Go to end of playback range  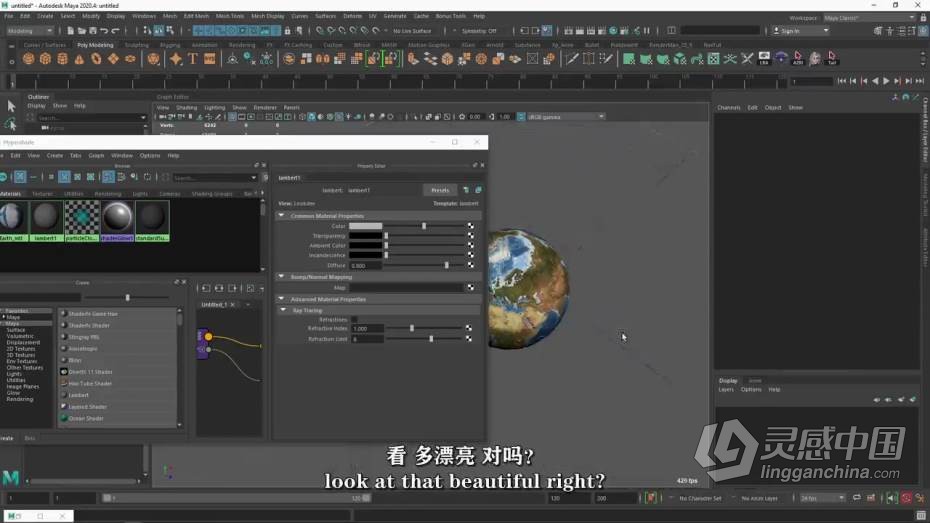[919, 81]
